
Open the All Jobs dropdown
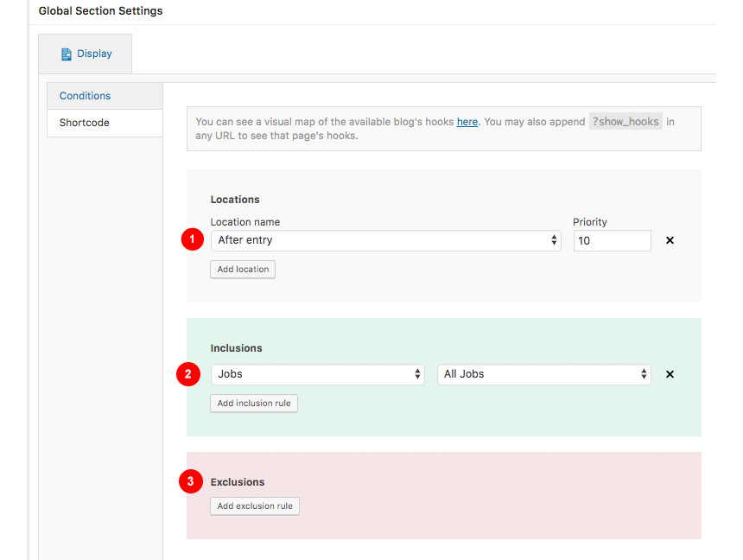point(544,374)
